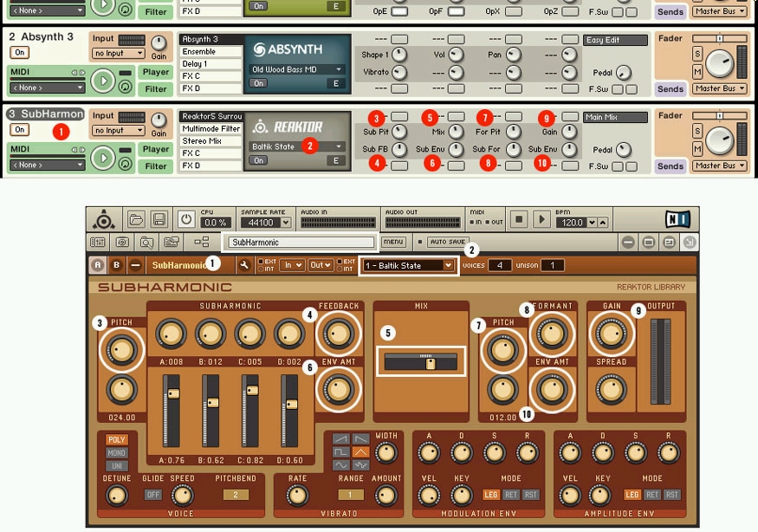Click the SubHarmonic instrument name field
This screenshot has width=758, height=532.
(x=300, y=243)
